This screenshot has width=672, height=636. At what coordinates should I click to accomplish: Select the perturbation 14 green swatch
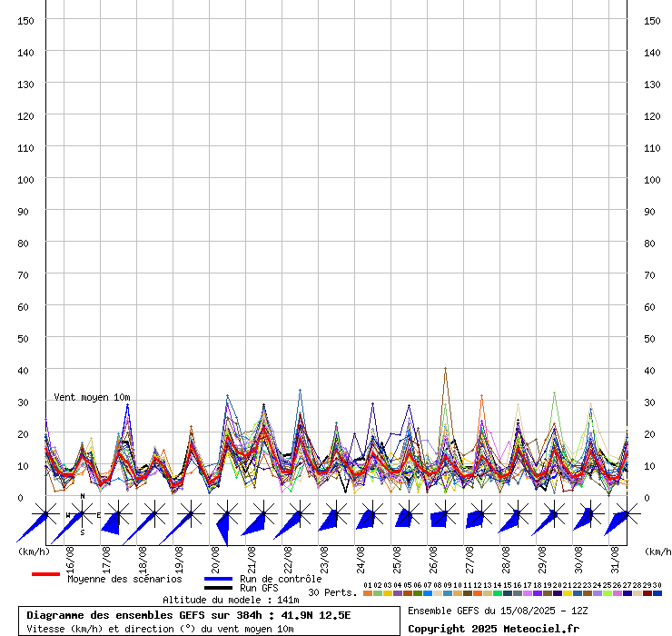[x=498, y=593]
